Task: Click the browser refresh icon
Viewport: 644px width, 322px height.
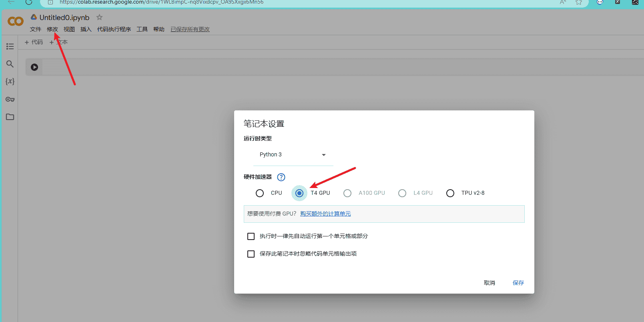Action: (x=29, y=2)
